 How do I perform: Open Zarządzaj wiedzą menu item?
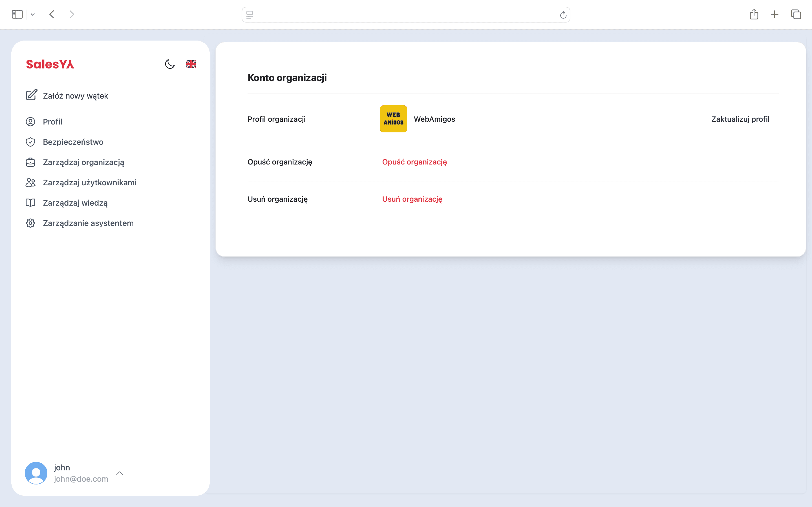[x=75, y=203]
